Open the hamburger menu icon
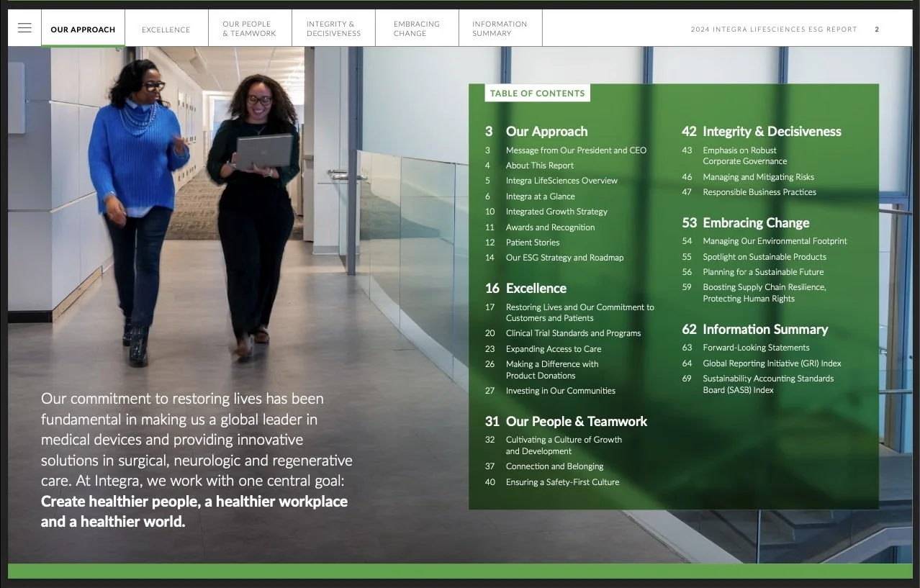This screenshot has height=588, width=920. [24, 28]
